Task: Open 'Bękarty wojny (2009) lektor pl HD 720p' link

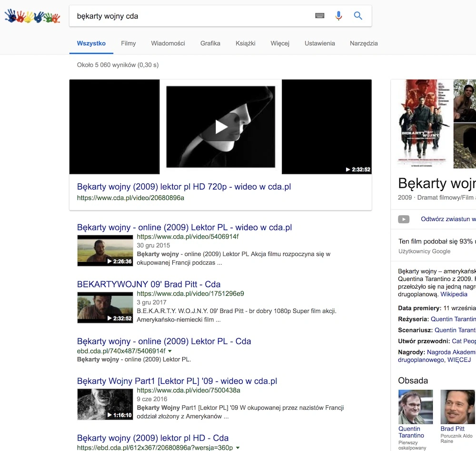Action: point(184,187)
